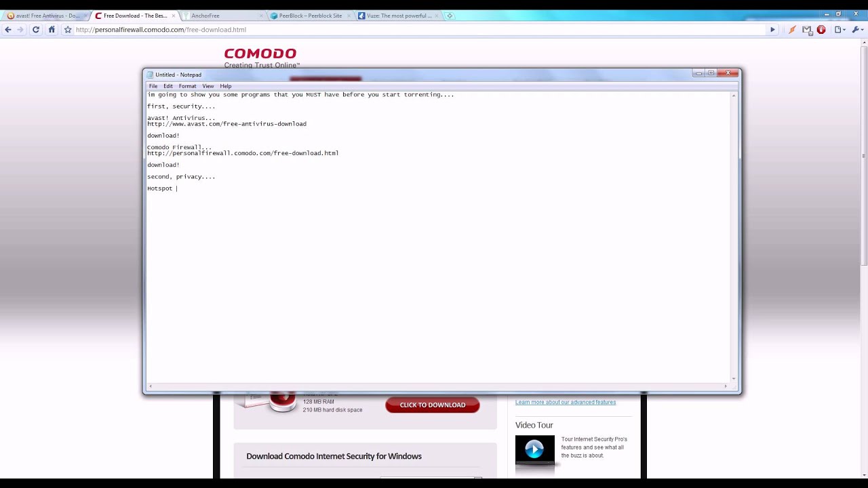868x488 pixels.
Task: Open the Chrome wrench settings menu
Action: click(x=857, y=30)
